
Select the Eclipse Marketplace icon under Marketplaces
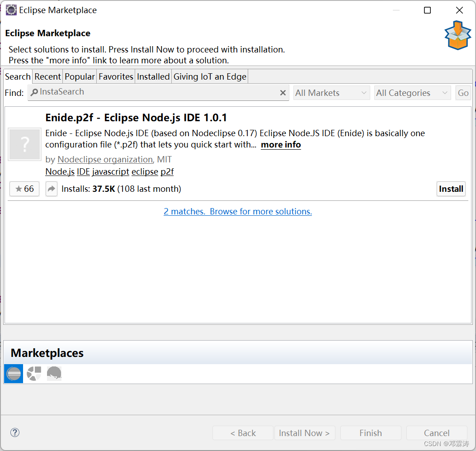point(13,374)
